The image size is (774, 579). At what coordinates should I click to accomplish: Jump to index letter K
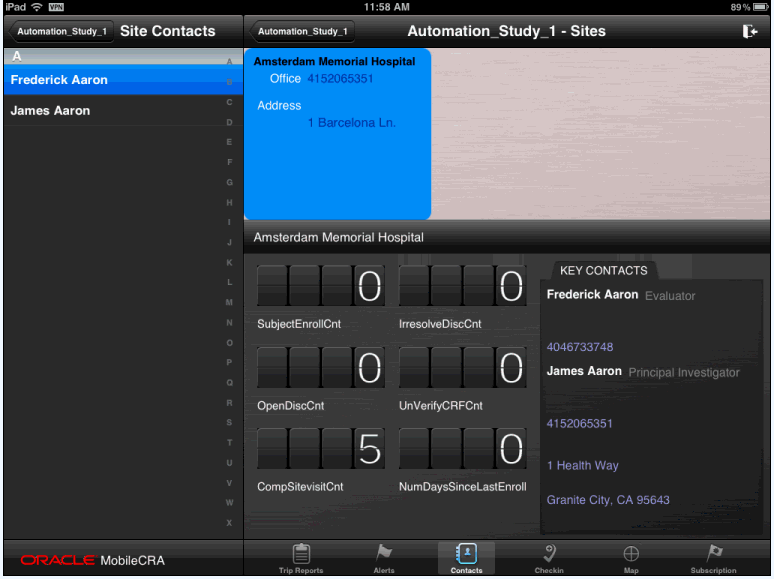click(229, 263)
